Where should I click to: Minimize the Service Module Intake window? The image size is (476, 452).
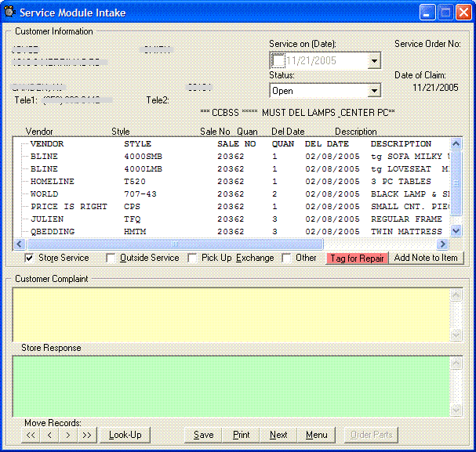click(x=427, y=13)
